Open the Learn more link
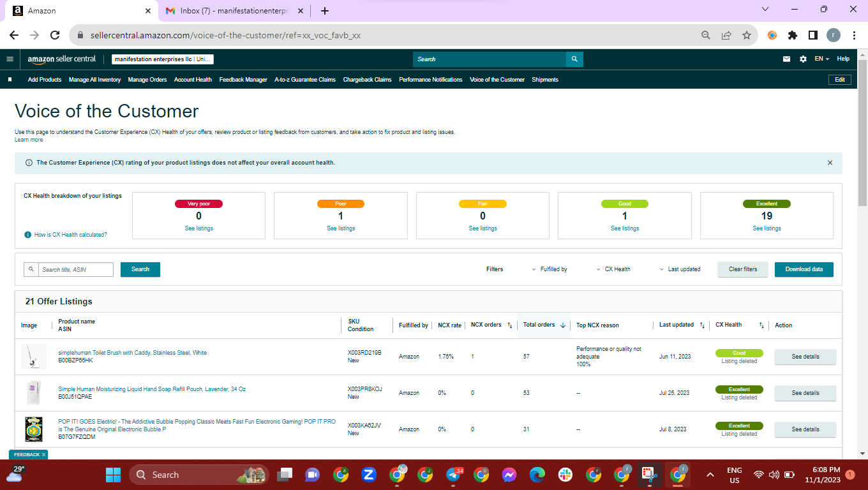 click(29, 140)
